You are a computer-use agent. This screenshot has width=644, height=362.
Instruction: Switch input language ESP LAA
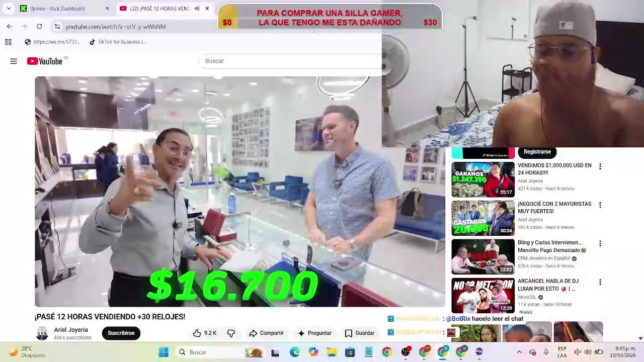[x=562, y=352]
